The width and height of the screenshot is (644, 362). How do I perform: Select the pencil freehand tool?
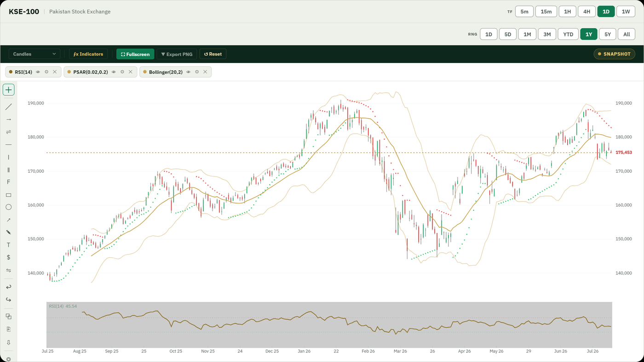(8, 232)
